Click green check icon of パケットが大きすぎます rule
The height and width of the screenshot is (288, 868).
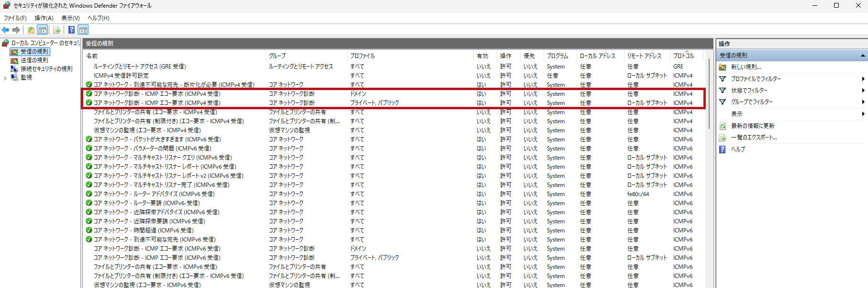[x=89, y=139]
